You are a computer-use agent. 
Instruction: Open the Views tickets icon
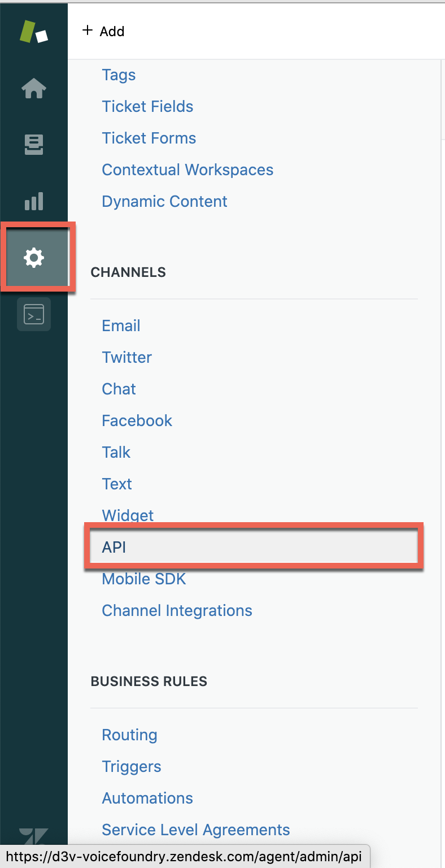(x=34, y=145)
